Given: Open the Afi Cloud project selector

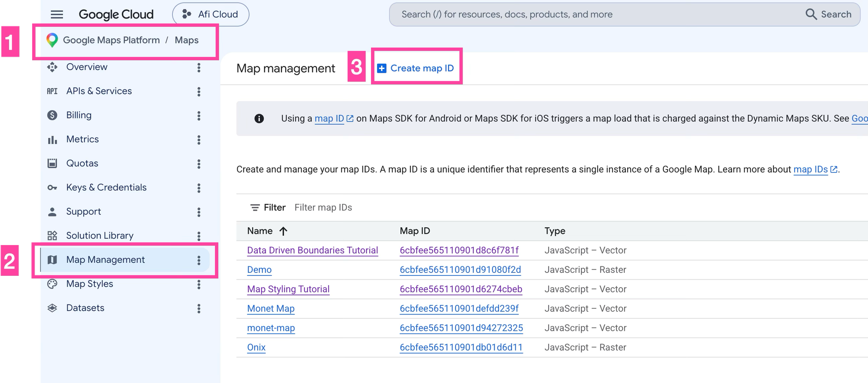Looking at the screenshot, I should pos(210,14).
